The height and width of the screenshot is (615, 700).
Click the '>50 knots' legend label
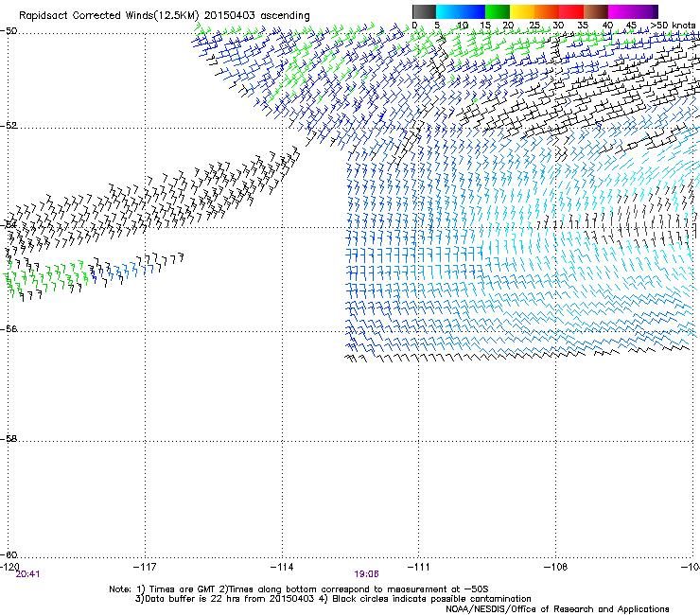tap(673, 26)
